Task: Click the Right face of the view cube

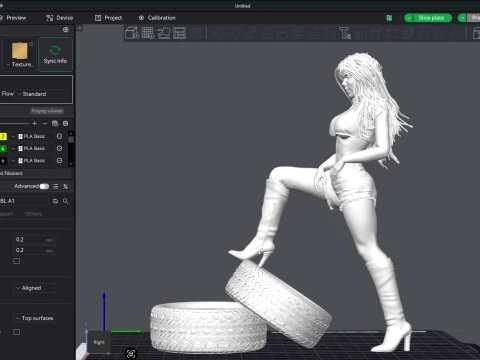Action: point(99,342)
